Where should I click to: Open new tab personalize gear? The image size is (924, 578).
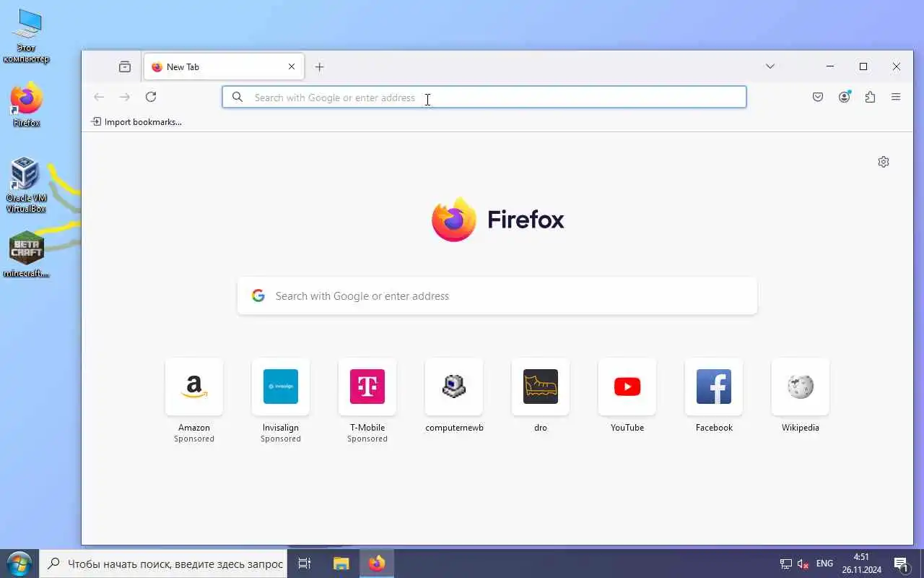pyautogui.click(x=884, y=162)
